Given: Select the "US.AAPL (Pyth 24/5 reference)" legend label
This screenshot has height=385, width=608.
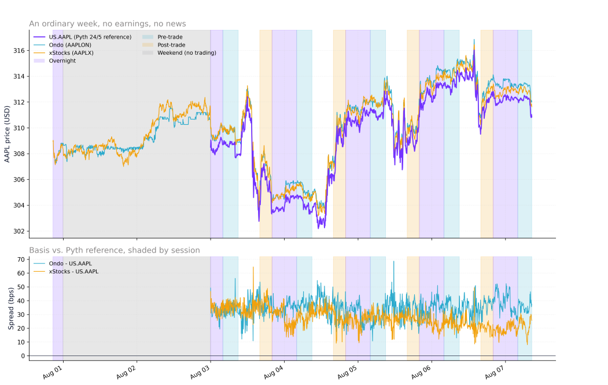Looking at the screenshot, I should [x=90, y=37].
